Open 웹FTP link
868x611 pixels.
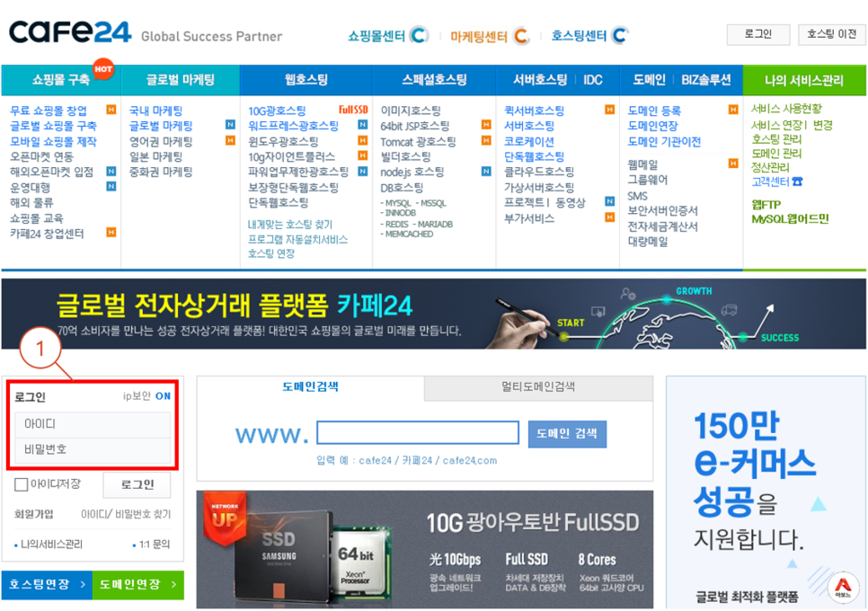(x=766, y=204)
